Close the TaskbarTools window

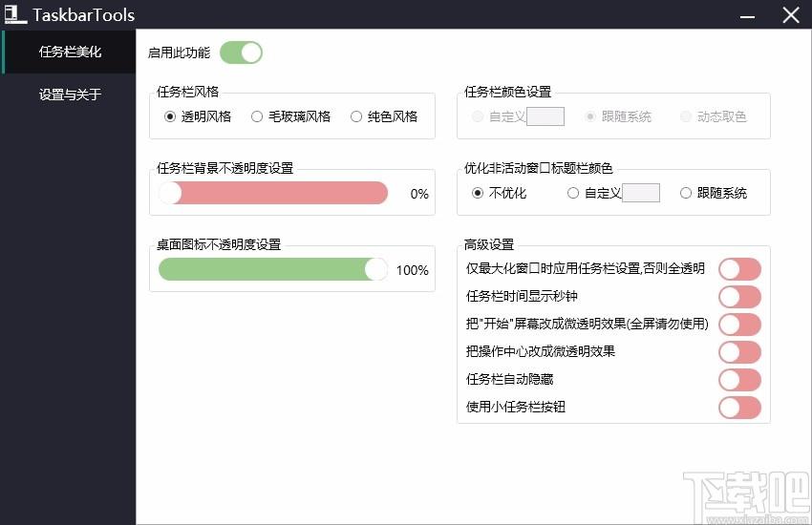tap(791, 15)
